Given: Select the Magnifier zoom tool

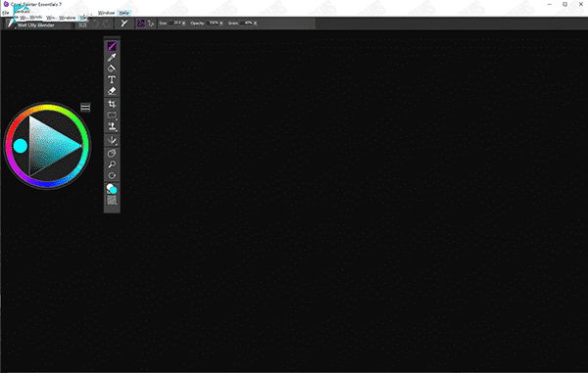Looking at the screenshot, I should [112, 164].
